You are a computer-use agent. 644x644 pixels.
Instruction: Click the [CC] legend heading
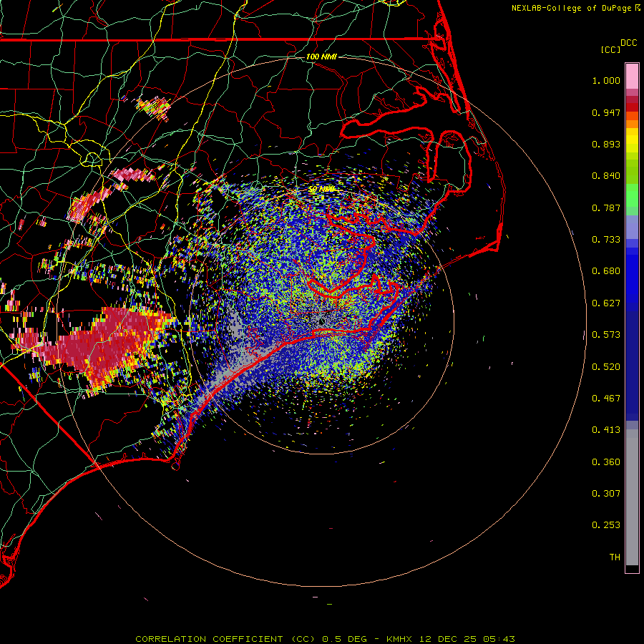coord(610,49)
